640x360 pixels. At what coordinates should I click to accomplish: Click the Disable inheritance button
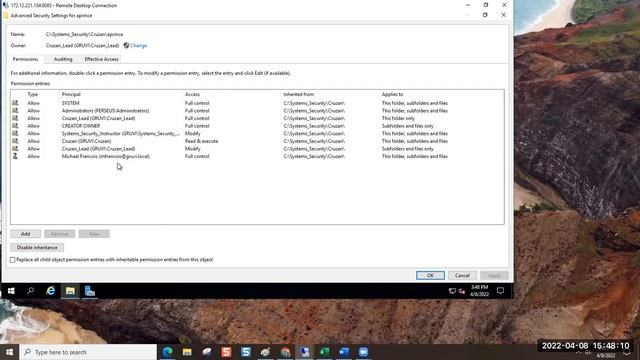tap(37, 247)
